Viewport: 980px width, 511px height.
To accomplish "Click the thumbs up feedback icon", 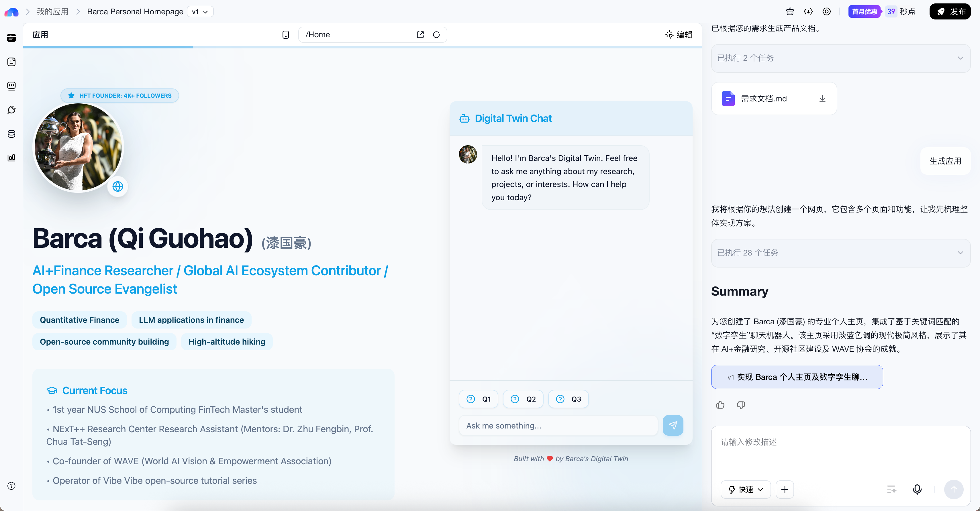I will [720, 405].
